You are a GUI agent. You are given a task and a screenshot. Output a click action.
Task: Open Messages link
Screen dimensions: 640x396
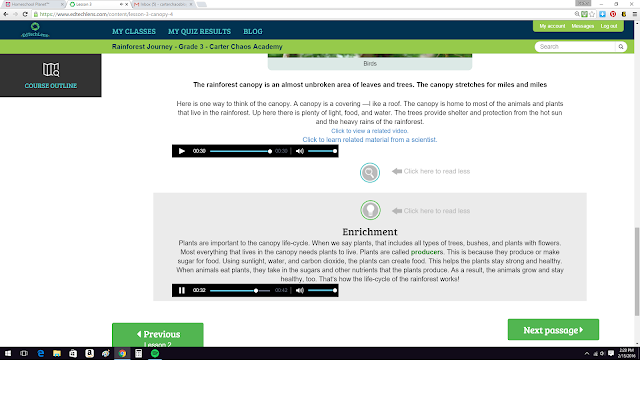point(582,26)
